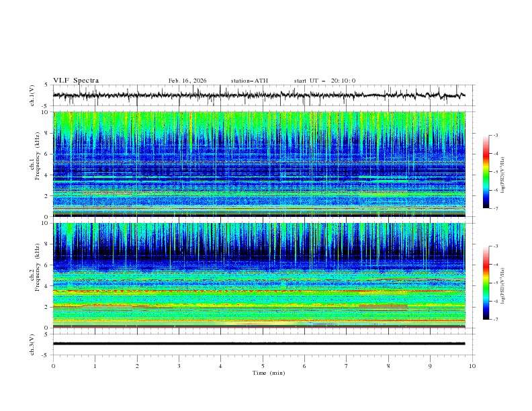532x411 pixels.
Task: Click the 'start UT = 20:10:0' label
Action: pos(324,81)
